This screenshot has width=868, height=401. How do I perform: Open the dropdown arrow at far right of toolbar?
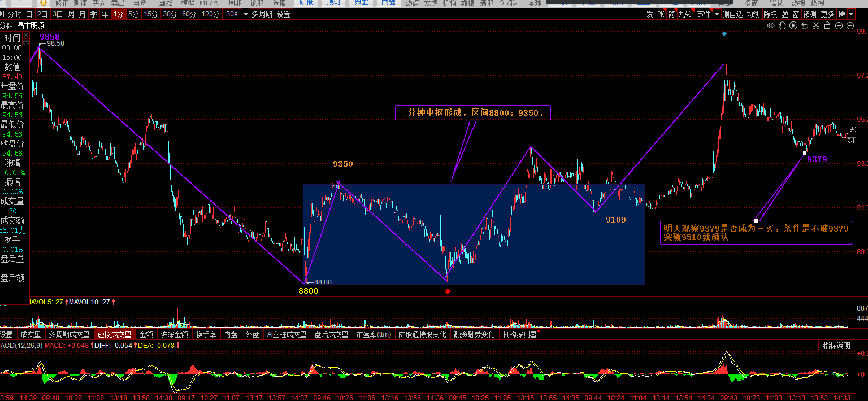pos(850,14)
